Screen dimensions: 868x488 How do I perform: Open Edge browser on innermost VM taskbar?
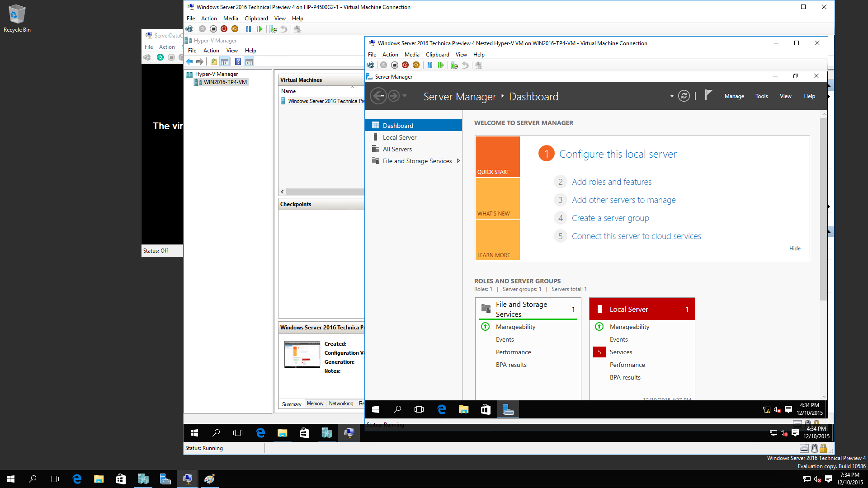coord(442,409)
